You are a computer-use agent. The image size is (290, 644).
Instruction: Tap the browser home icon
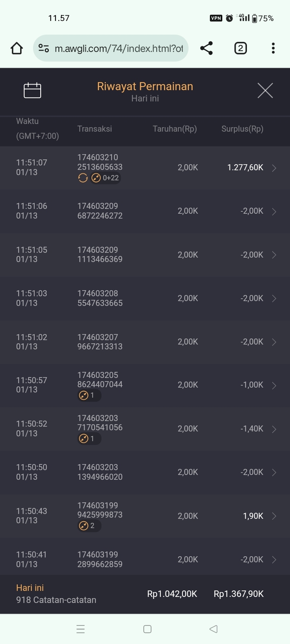pos(17,49)
